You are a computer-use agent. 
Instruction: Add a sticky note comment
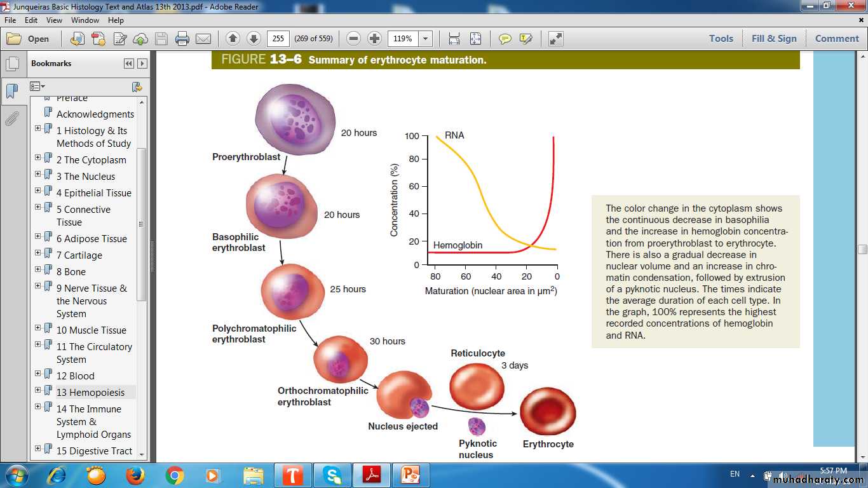[x=505, y=39]
